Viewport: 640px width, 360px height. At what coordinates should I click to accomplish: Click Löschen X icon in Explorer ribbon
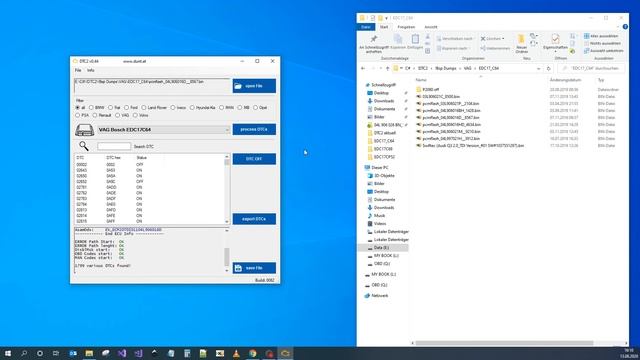tap(483, 38)
